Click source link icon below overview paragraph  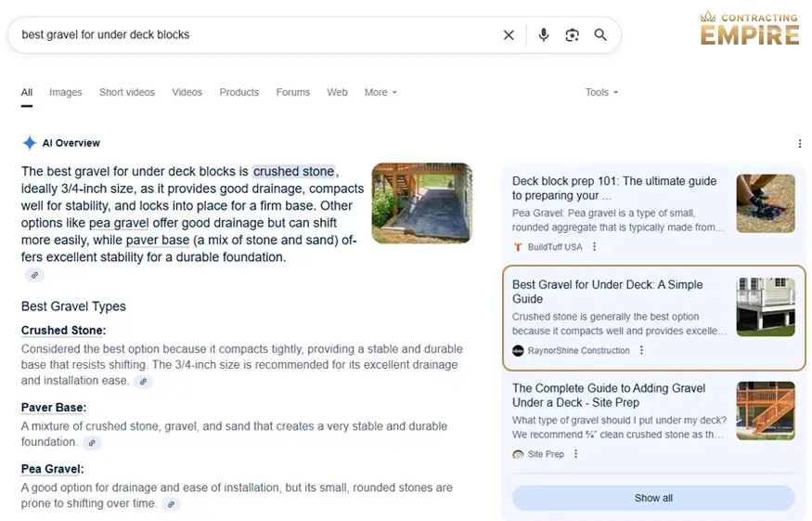tap(34, 275)
